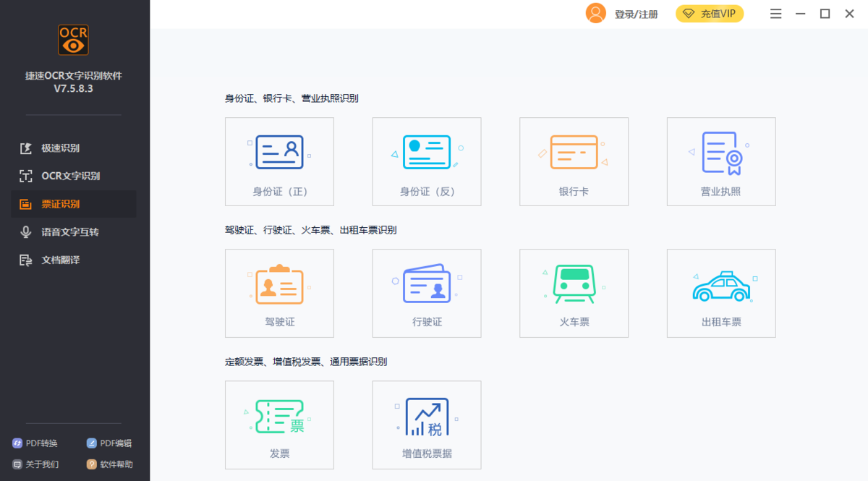Select the 驾驶证 driver license recognition icon
Viewport: 868px width, 481px height.
[x=279, y=292]
